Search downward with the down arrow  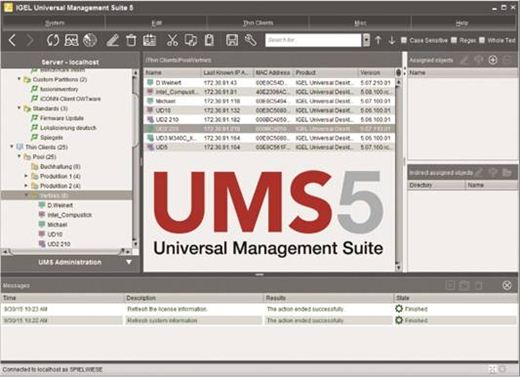[x=392, y=40]
